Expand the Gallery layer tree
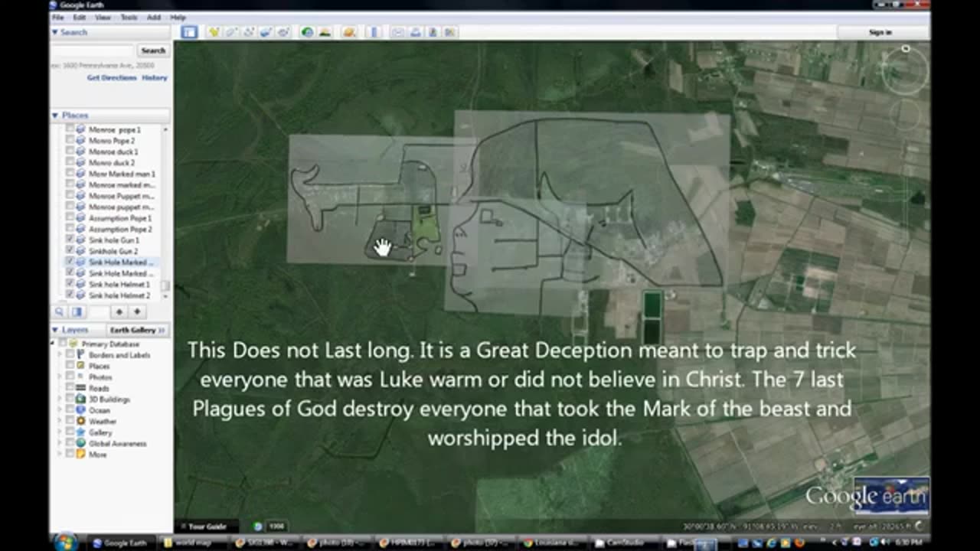 (x=61, y=432)
